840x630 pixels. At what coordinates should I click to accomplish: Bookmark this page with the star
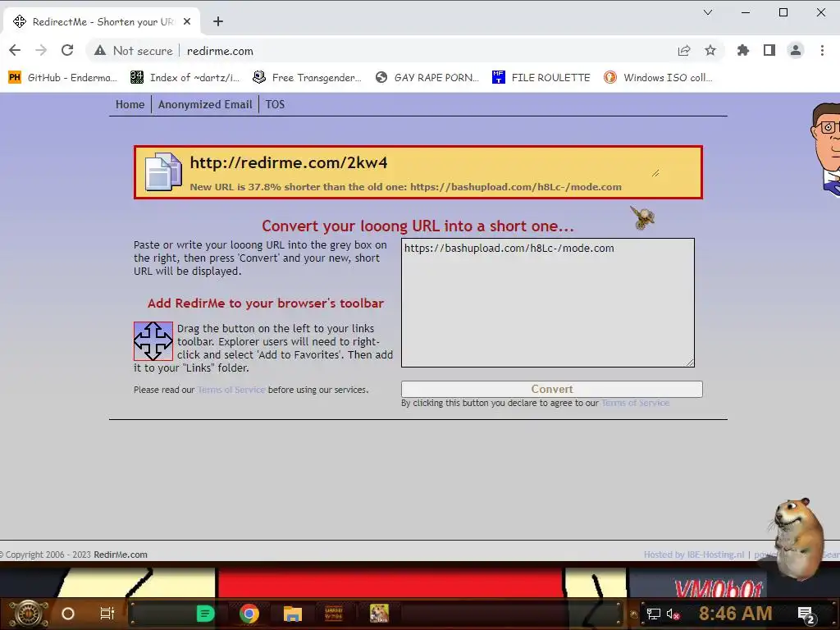pyautogui.click(x=710, y=50)
